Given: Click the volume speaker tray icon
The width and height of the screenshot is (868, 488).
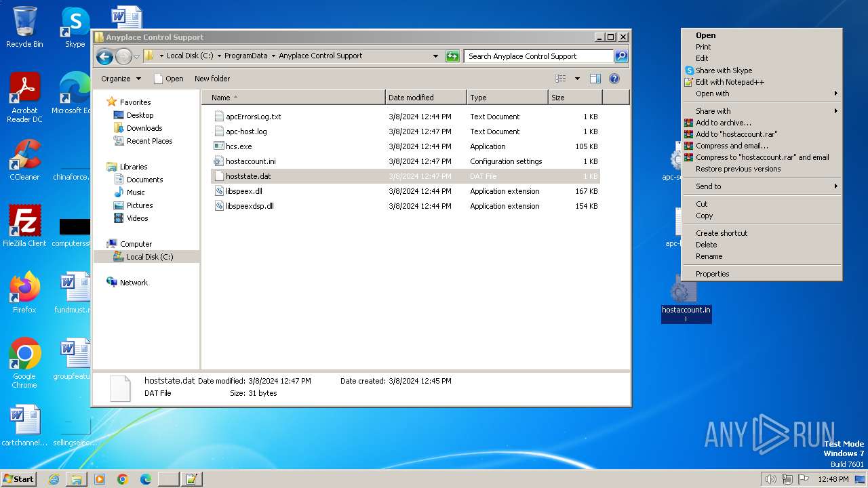Looking at the screenshot, I should click(770, 479).
